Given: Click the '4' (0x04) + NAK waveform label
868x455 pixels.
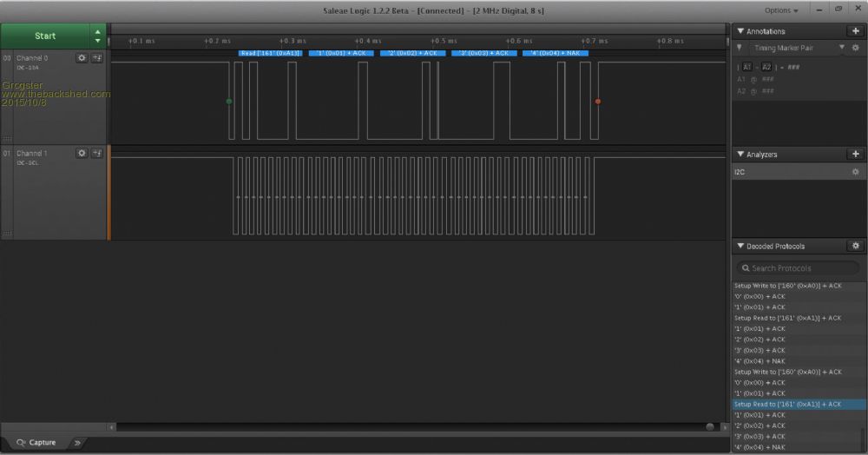Looking at the screenshot, I should (556, 53).
